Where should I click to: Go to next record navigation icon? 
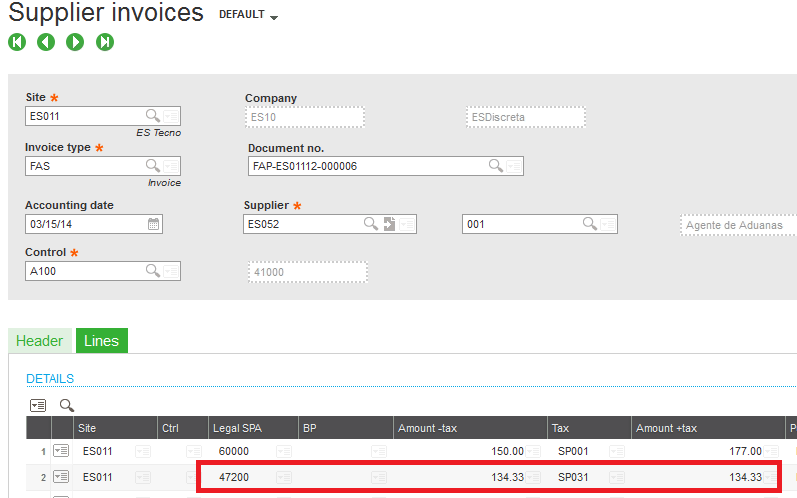tap(75, 42)
